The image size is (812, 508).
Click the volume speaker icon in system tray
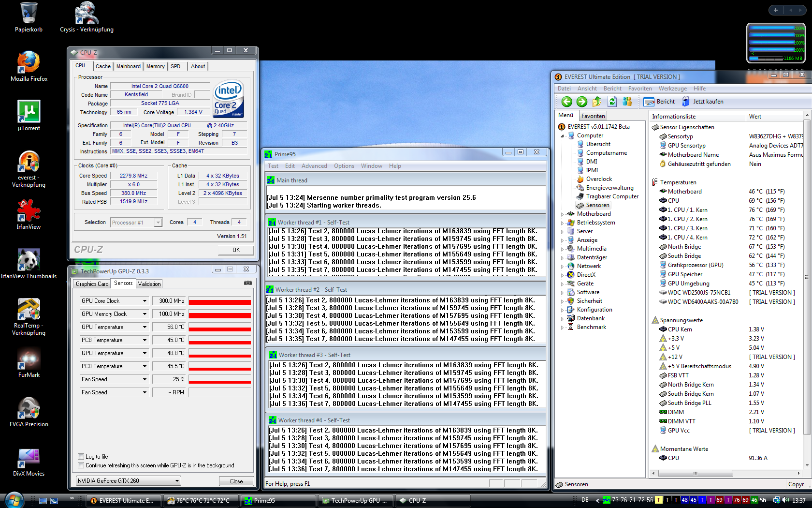click(x=785, y=500)
